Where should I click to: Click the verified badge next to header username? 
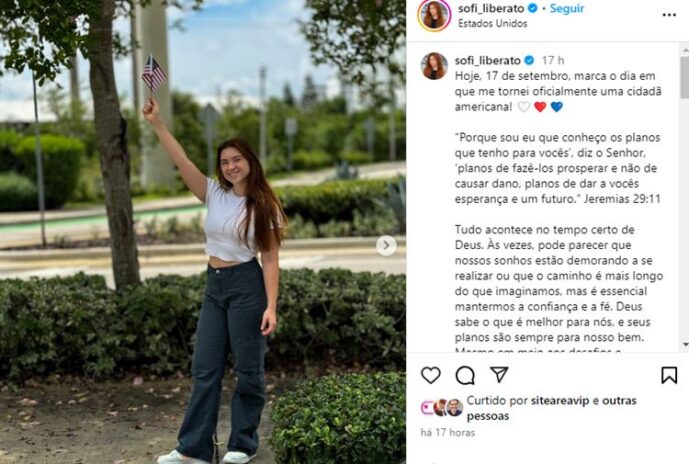click(533, 8)
